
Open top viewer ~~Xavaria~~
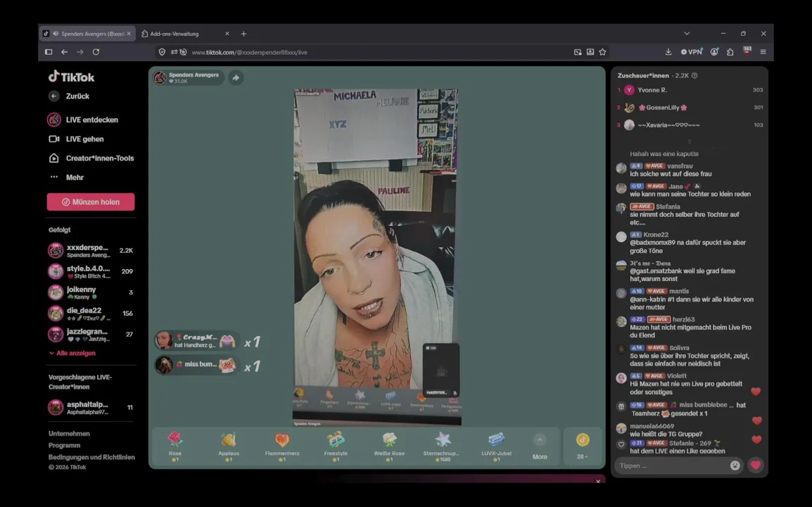pos(691,125)
